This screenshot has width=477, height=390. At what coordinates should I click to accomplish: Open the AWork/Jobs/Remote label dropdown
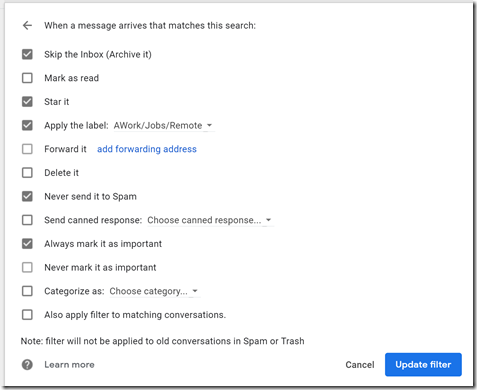click(163, 126)
